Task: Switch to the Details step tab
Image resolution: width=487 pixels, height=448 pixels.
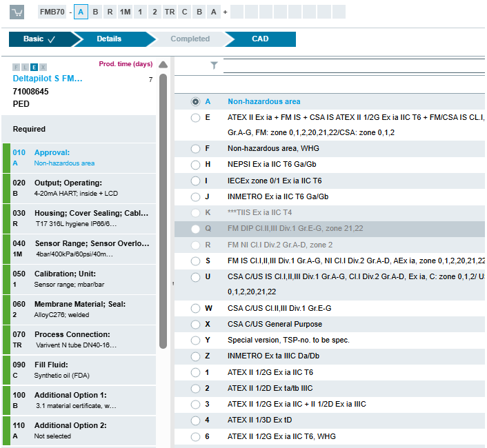Action: click(x=109, y=39)
